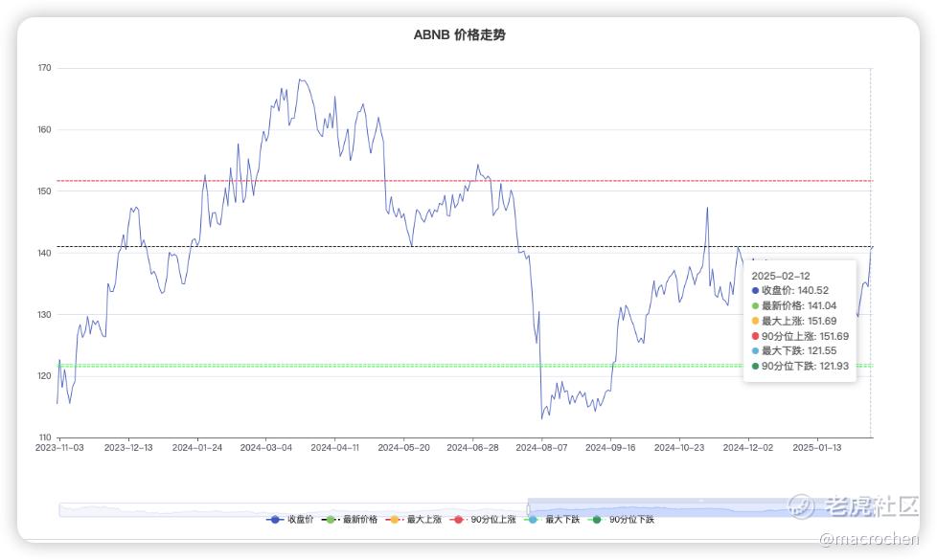This screenshot has width=937, height=560.
Task: Click tooltip row 最大下跌: 121.55
Action: [x=794, y=351]
